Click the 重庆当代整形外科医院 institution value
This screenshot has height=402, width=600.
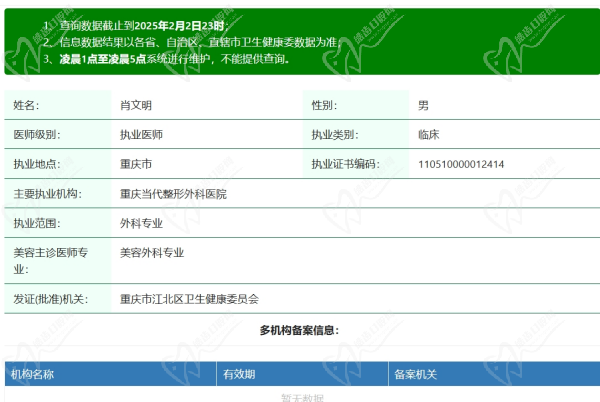point(173,193)
